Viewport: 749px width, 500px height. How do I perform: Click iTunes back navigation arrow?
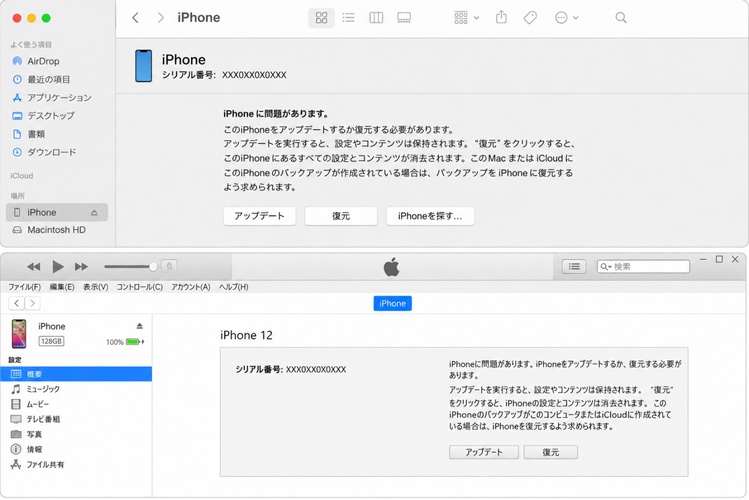coord(17,303)
